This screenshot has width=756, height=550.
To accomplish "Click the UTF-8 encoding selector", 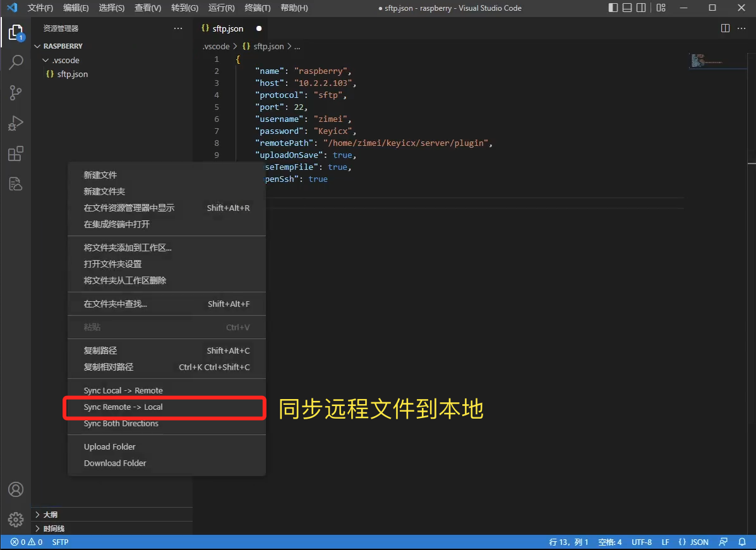I will point(642,542).
